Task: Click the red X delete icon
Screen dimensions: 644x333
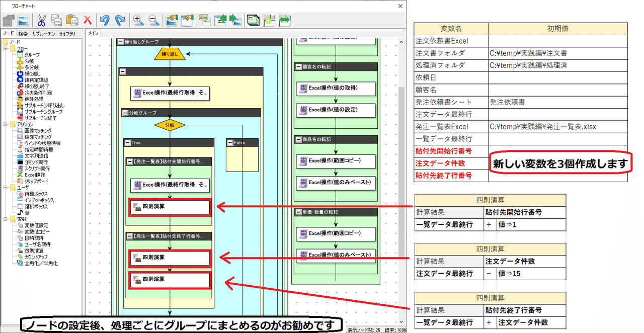Action: [x=88, y=20]
